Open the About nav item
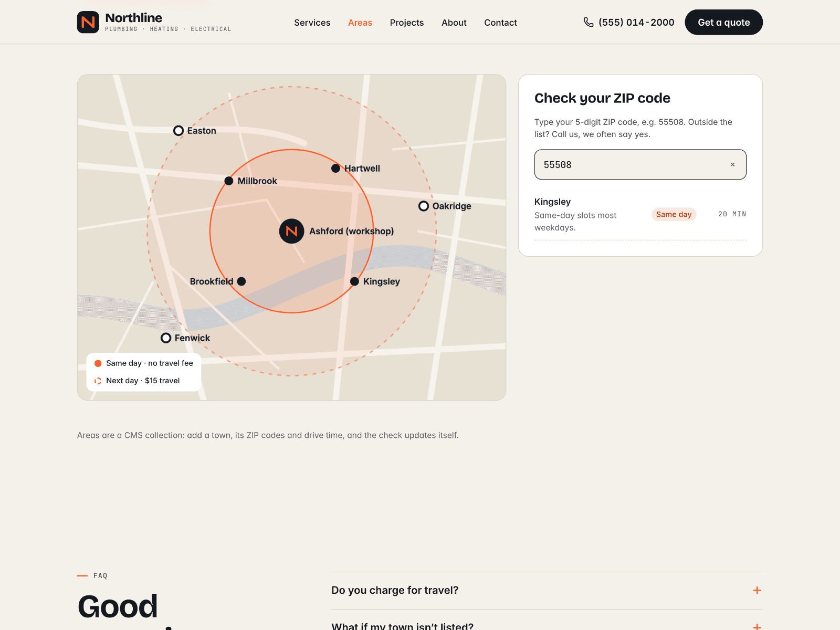 454,23
